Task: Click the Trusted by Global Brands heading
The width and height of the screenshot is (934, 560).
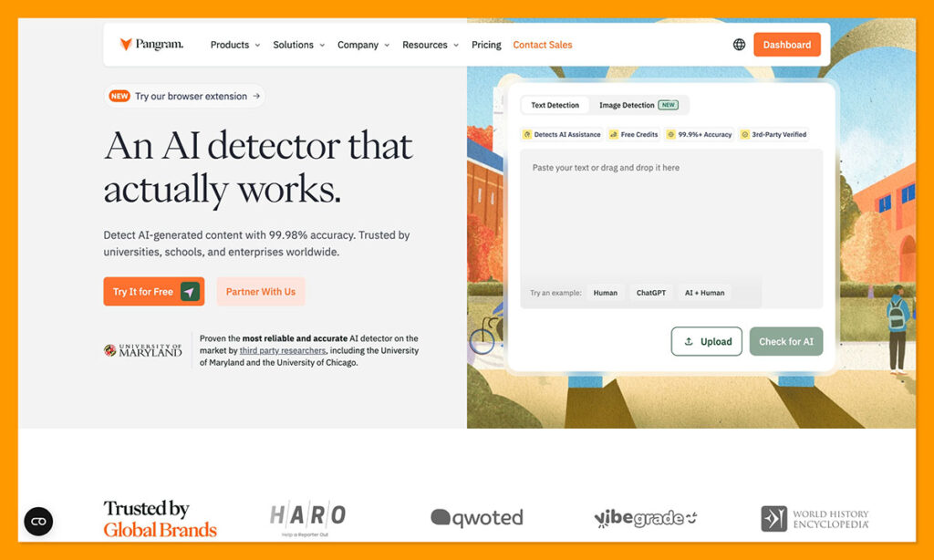Action: [160, 519]
